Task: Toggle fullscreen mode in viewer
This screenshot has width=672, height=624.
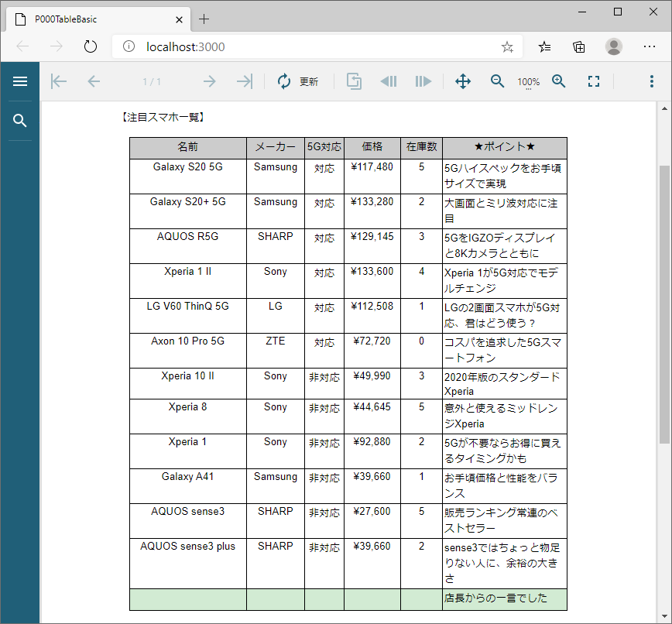Action: pos(594,81)
